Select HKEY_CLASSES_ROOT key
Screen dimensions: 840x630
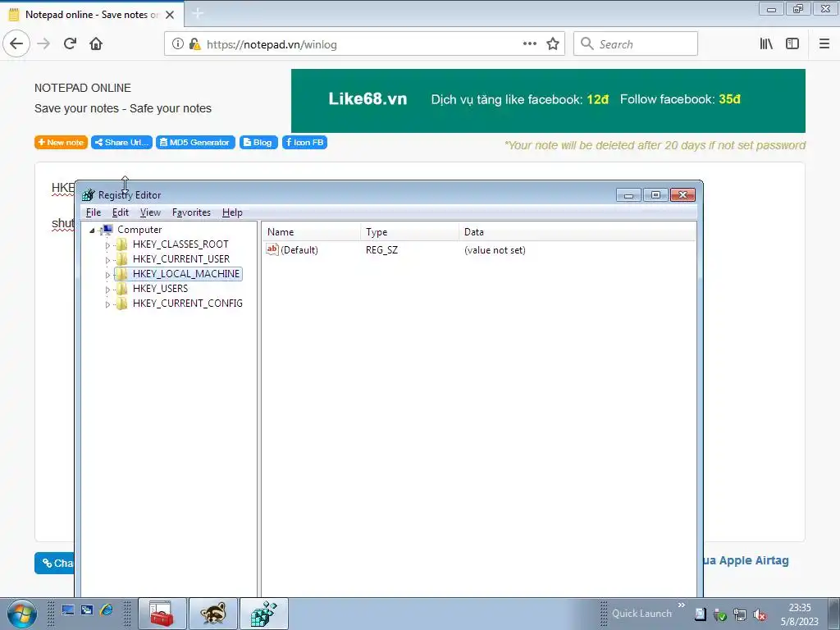click(180, 244)
